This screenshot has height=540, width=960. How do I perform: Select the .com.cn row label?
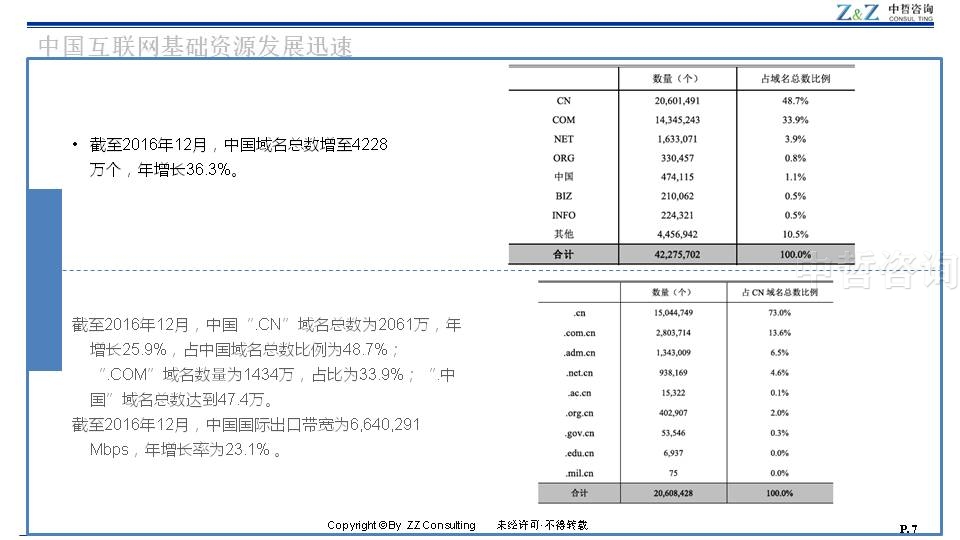point(579,332)
